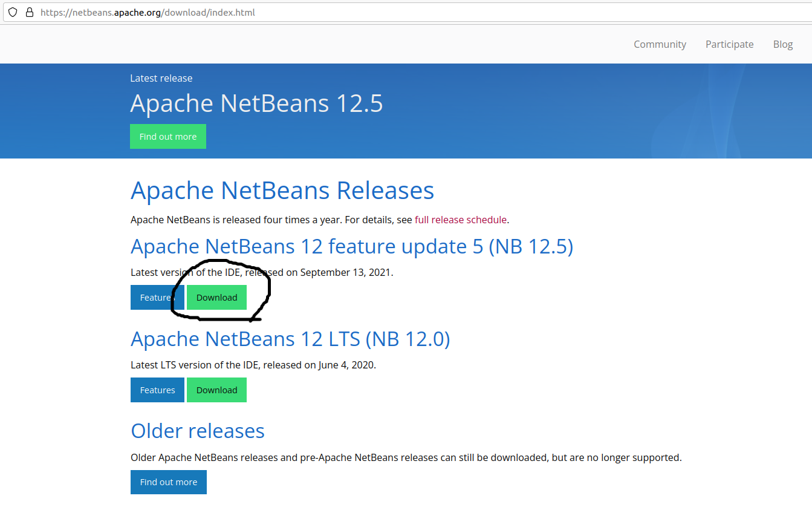Open the full release schedule link
The width and height of the screenshot is (812, 510).
[461, 220]
